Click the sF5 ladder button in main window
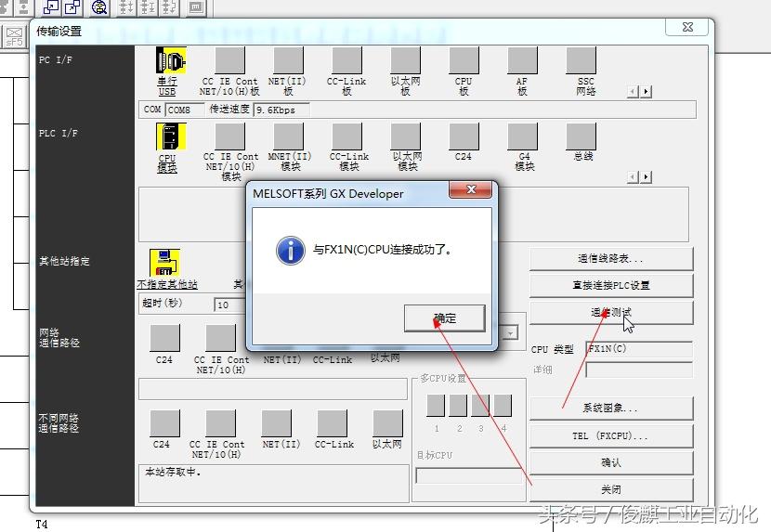The width and height of the screenshot is (771, 532). 14,37
